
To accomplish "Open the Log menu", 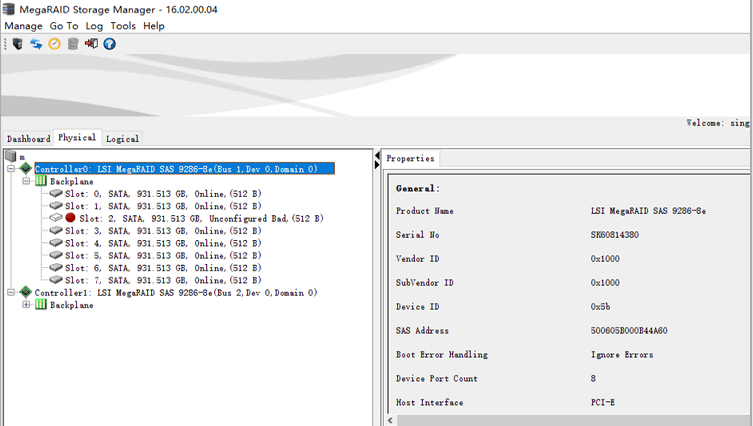I will [x=94, y=26].
